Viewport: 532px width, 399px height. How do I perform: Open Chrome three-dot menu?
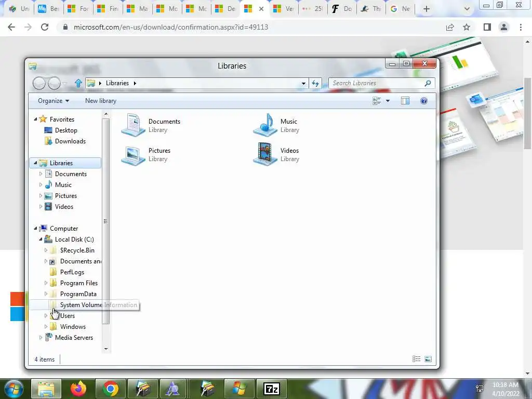click(521, 27)
